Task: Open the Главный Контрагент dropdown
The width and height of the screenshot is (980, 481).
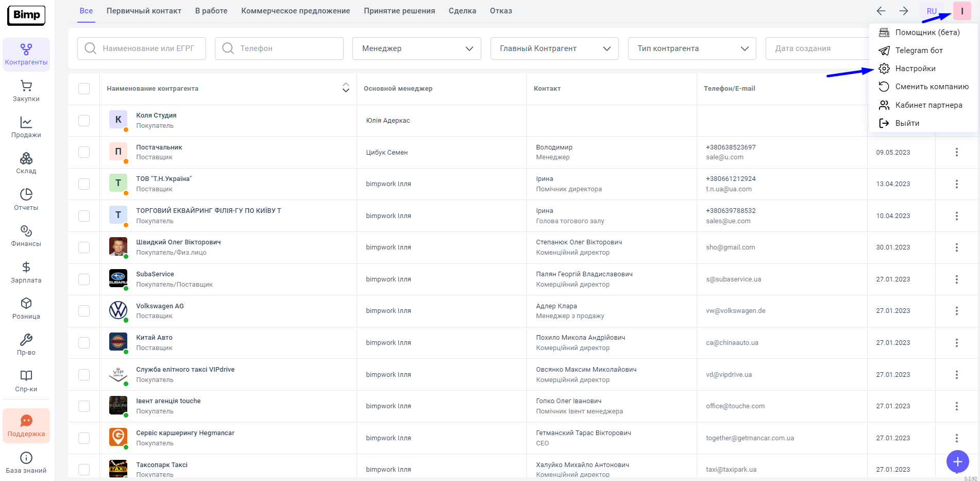Action: pyautogui.click(x=554, y=48)
